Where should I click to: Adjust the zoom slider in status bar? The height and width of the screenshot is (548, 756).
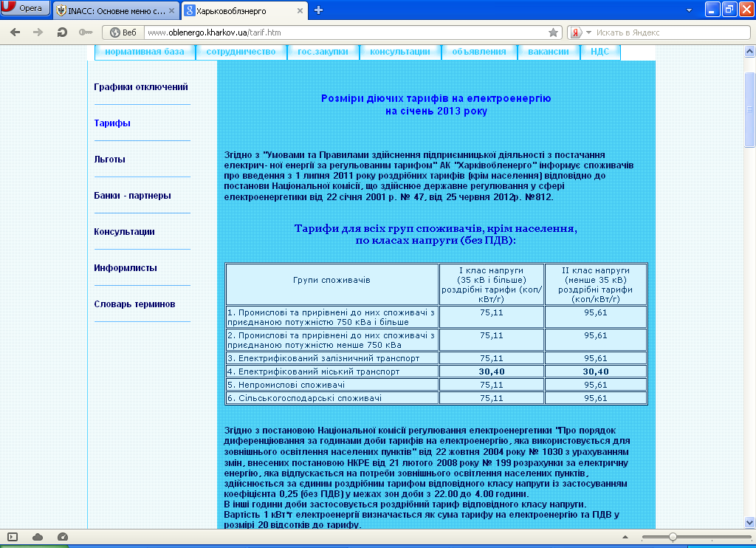(672, 537)
